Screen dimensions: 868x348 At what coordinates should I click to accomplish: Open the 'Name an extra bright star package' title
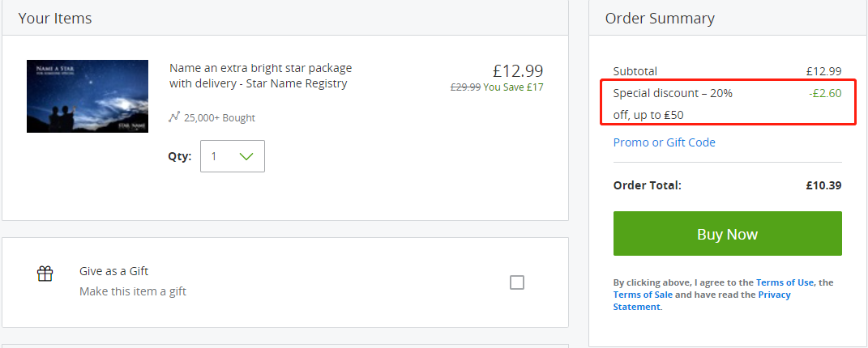[x=261, y=76]
